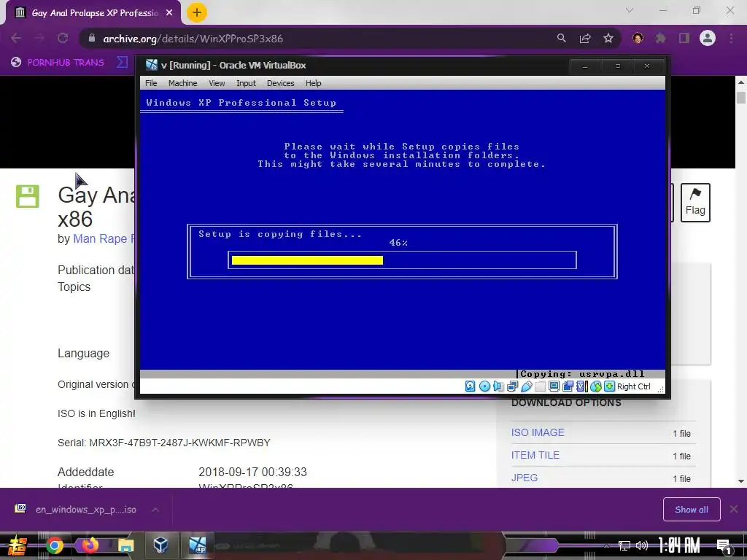Click the browser back arrow
747x560 pixels.
click(16, 38)
